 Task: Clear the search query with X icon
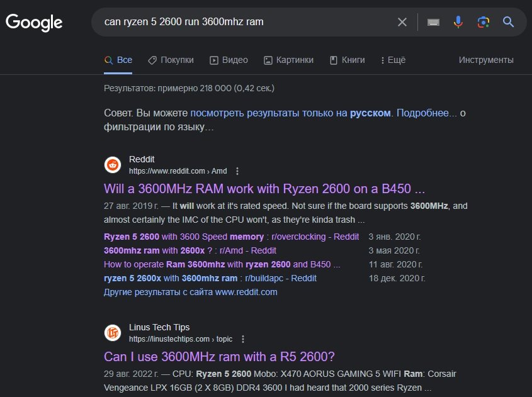click(x=402, y=22)
